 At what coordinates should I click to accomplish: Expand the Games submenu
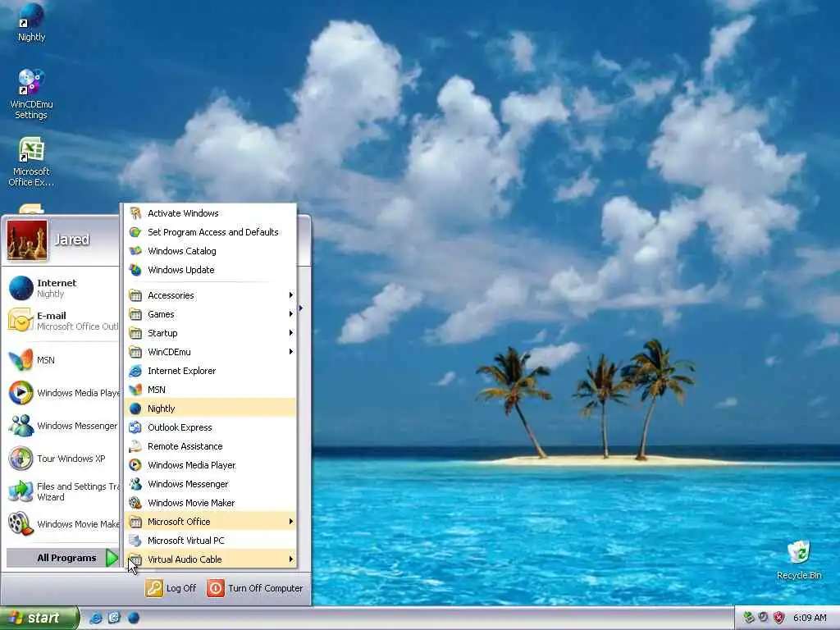point(210,314)
